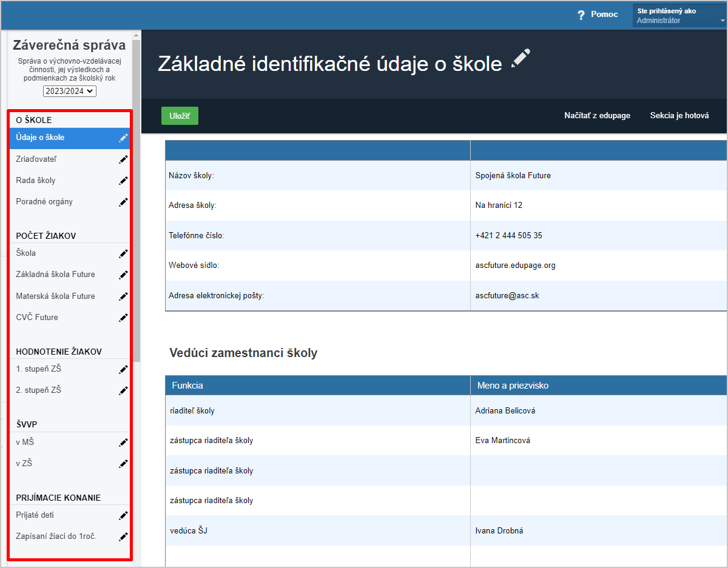Click pencil icon next to Materská škola Future
The height and width of the screenshot is (568, 728).
(x=123, y=296)
